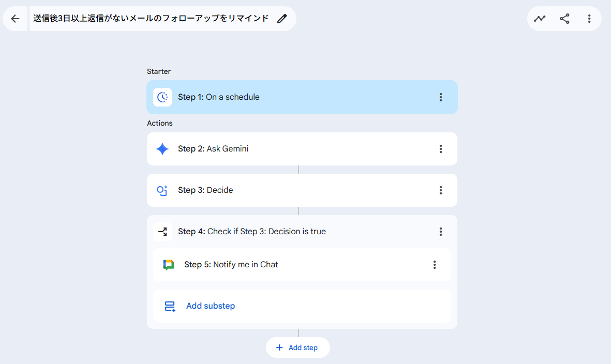
Task: Open Step 3 Decide three-dot menu
Action: (x=441, y=190)
